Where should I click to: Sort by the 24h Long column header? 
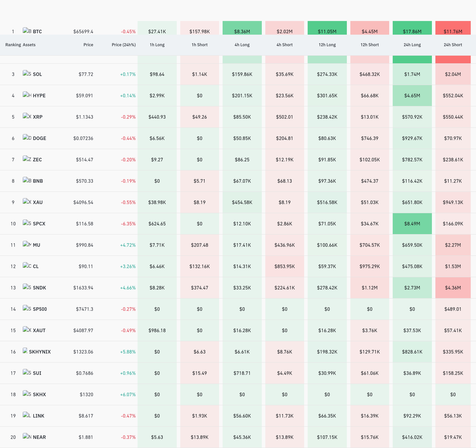tap(412, 45)
